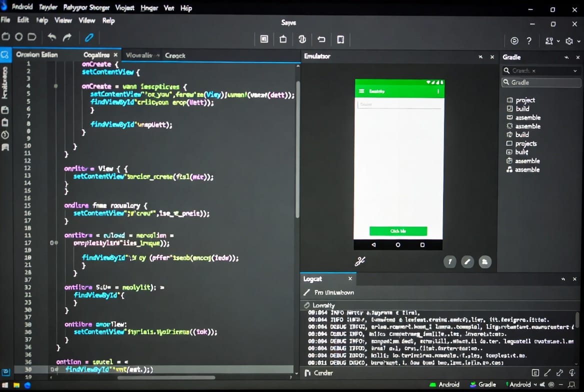The width and height of the screenshot is (584, 392).
Task: Tap the green Click Me button
Action: 398,231
